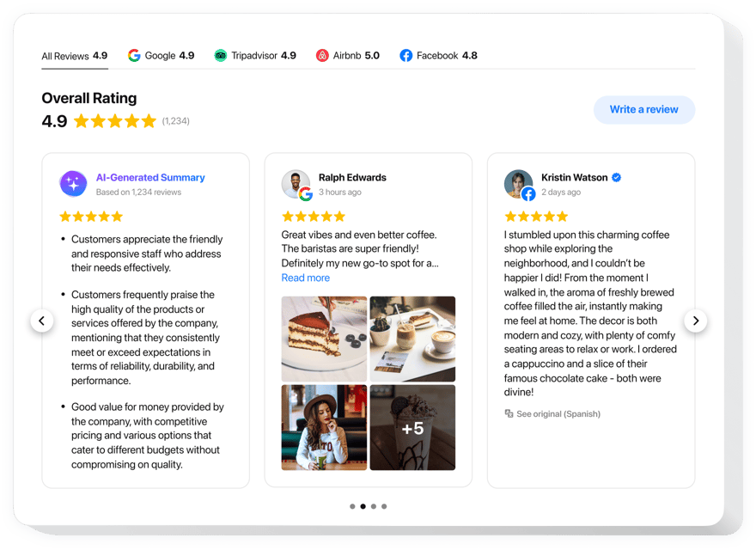This screenshot has height=550, width=756.
Task: Select the Airbnb logo icon
Action: pos(321,55)
